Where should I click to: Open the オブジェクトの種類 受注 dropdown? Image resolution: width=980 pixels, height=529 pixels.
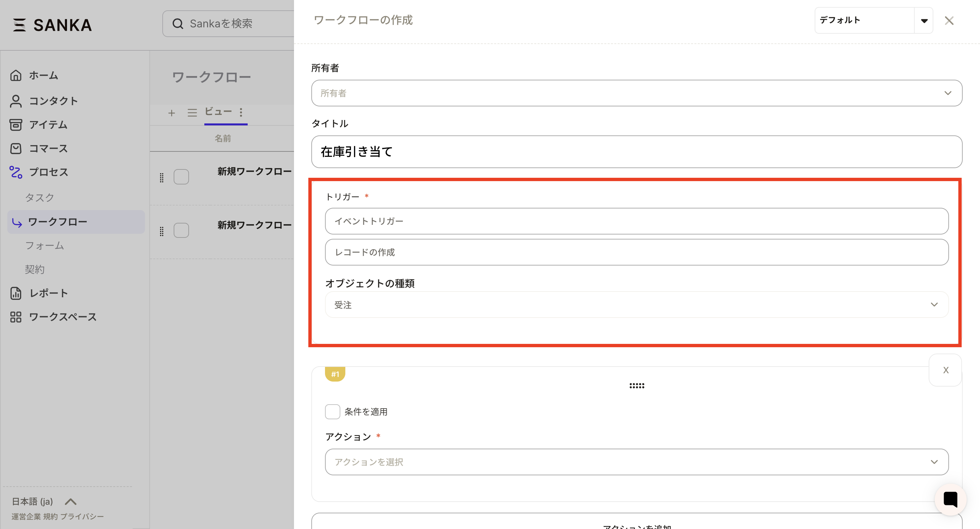pos(636,305)
